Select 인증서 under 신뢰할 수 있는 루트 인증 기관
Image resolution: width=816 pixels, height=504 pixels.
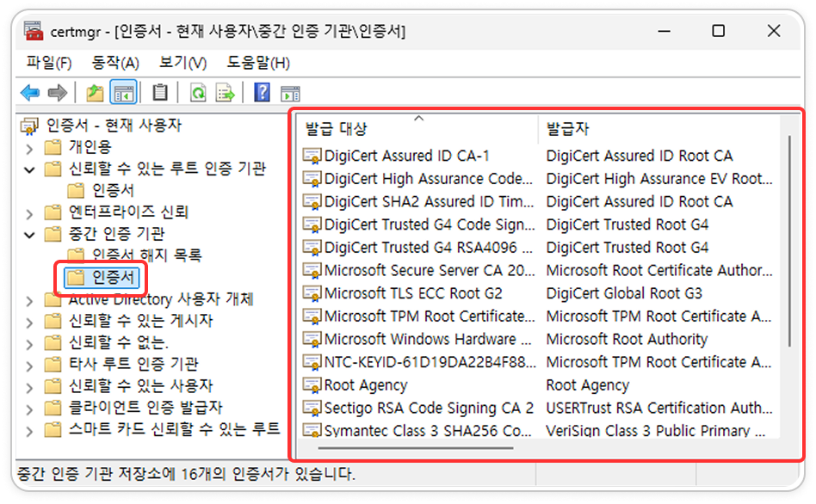click(113, 190)
